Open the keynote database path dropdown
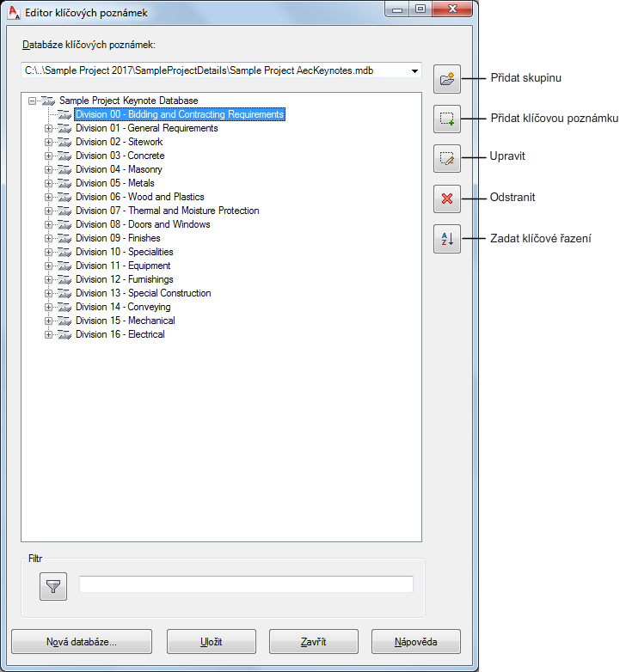Viewport: 626px width, 672px height. coord(414,70)
